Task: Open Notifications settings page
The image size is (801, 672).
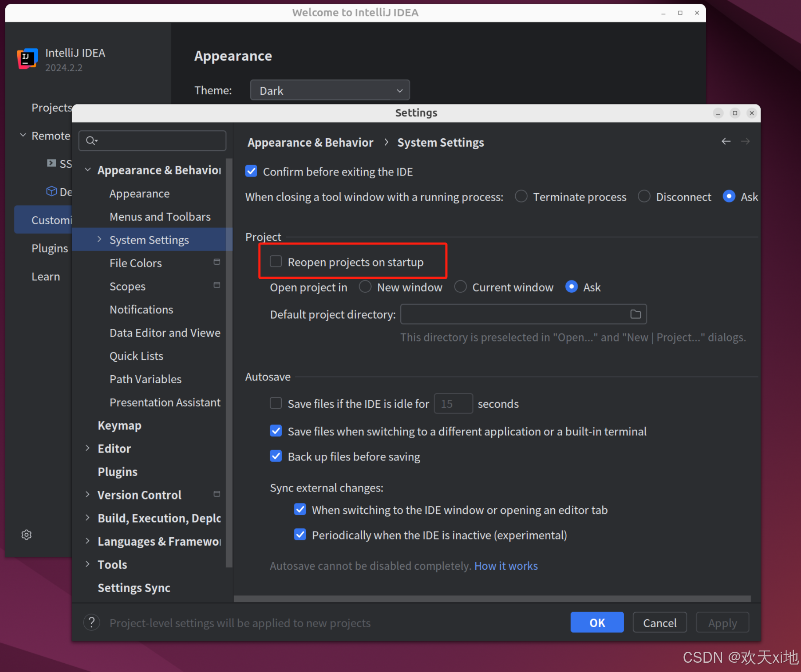Action: point(141,309)
